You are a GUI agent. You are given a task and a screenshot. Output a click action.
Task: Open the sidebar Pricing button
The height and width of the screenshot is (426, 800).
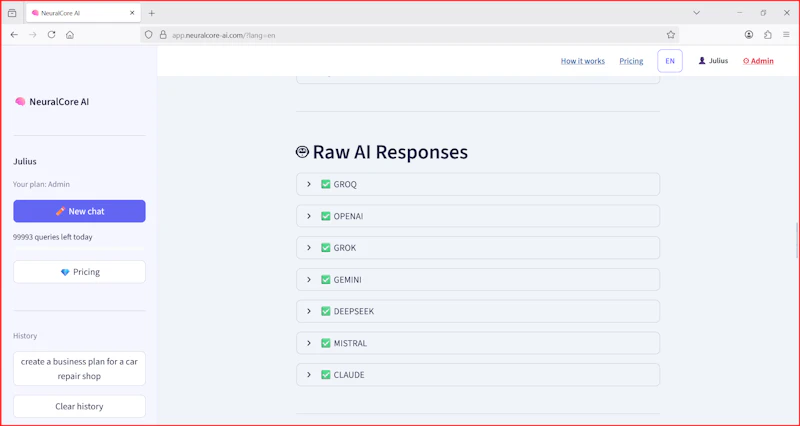point(79,272)
